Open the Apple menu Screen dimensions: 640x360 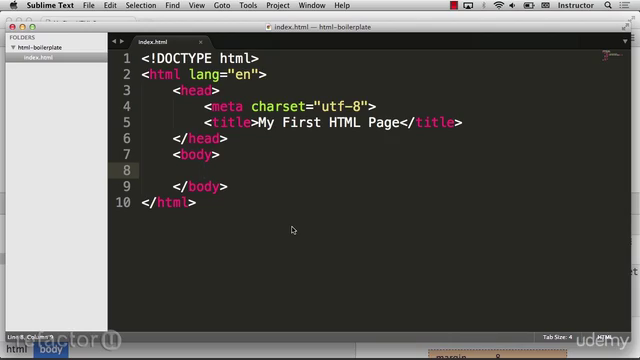tap(13, 5)
